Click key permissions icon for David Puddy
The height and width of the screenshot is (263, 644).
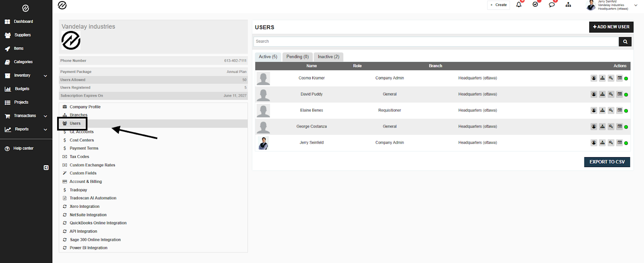tap(611, 94)
